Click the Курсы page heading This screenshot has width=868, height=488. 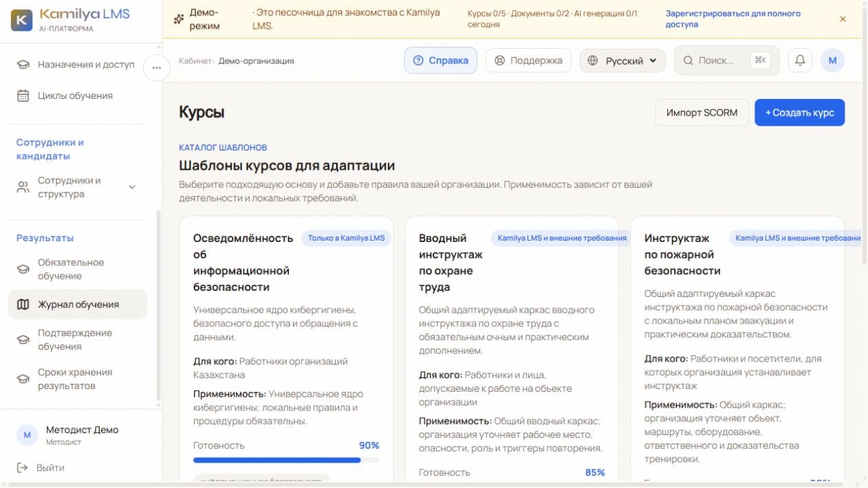point(202,112)
